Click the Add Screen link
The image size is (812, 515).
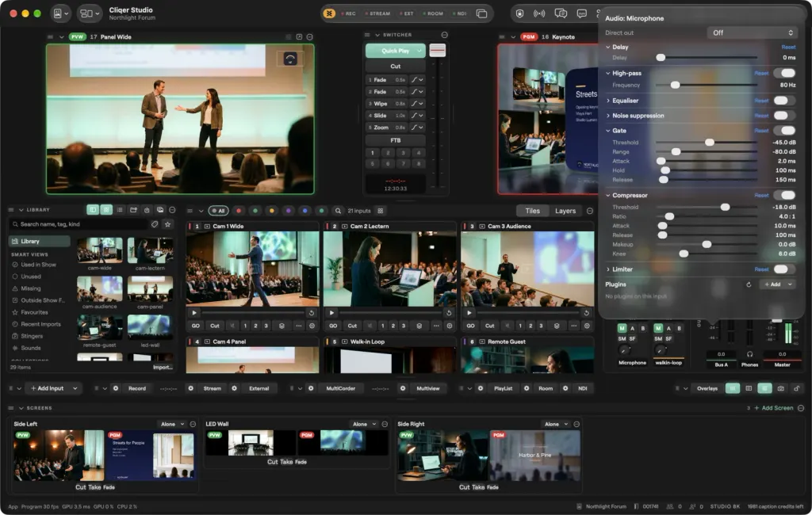pyautogui.click(x=774, y=408)
